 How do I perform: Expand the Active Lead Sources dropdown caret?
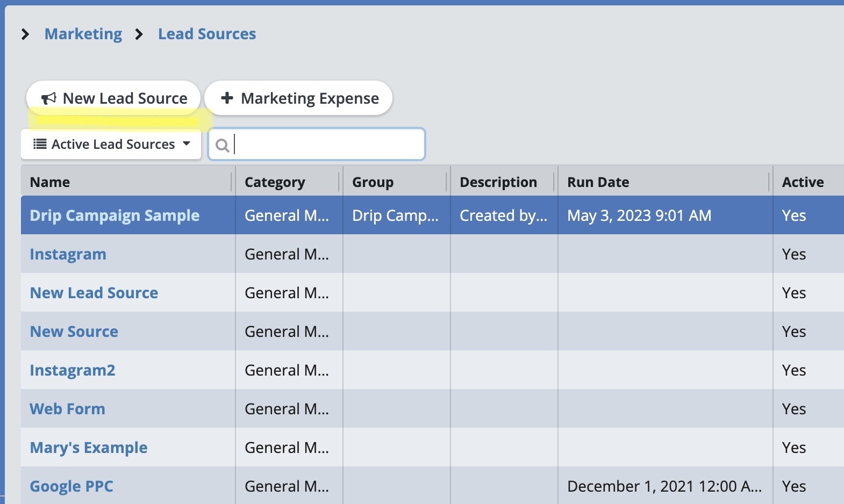187,143
